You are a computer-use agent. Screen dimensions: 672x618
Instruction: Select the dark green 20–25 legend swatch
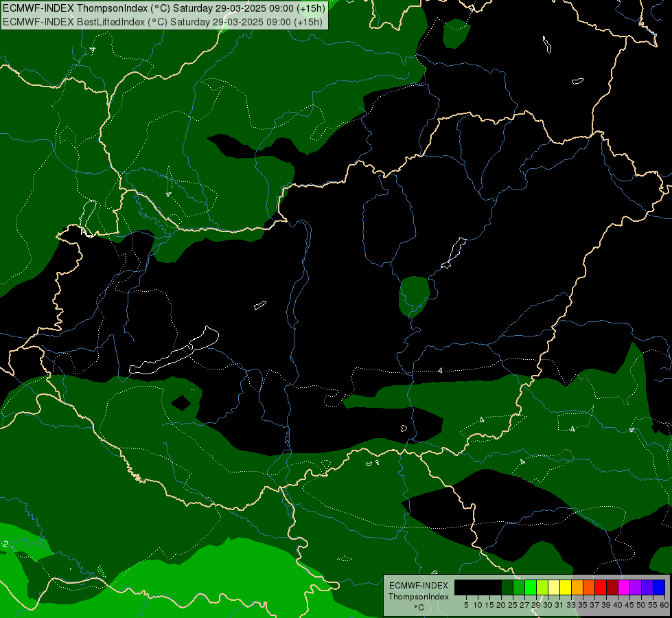(507, 587)
